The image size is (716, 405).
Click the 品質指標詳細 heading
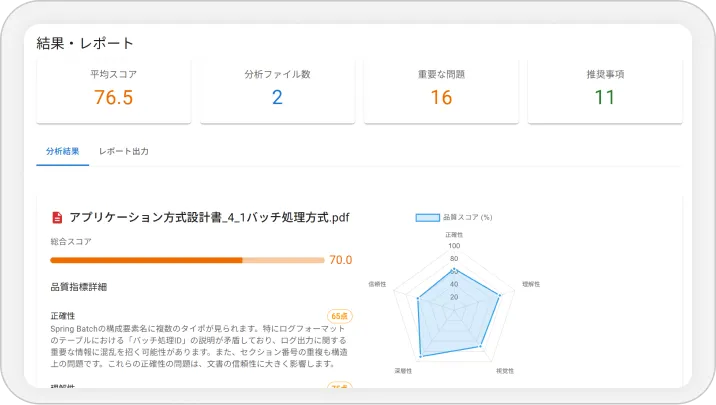79,287
